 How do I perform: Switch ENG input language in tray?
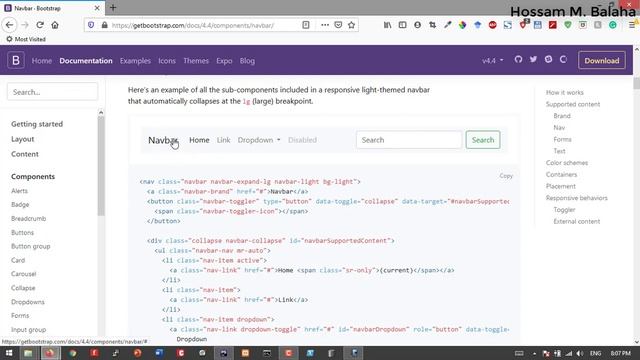(x=596, y=353)
